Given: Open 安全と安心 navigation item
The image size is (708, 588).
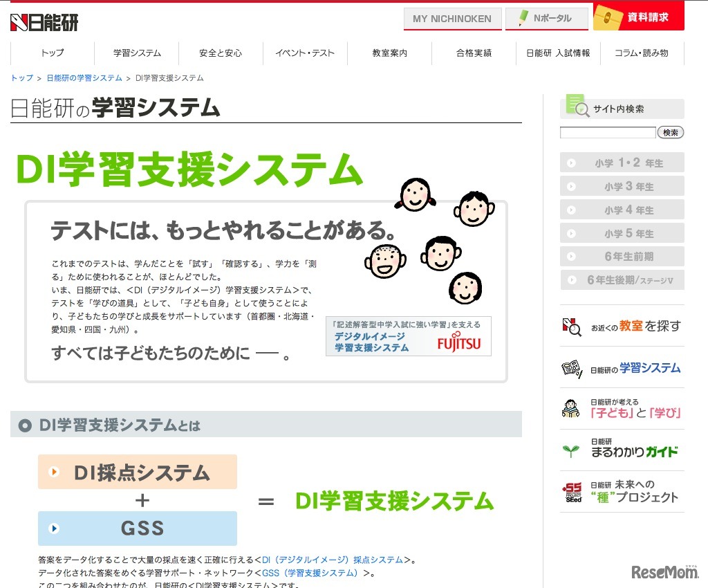Looking at the screenshot, I should coord(221,53).
